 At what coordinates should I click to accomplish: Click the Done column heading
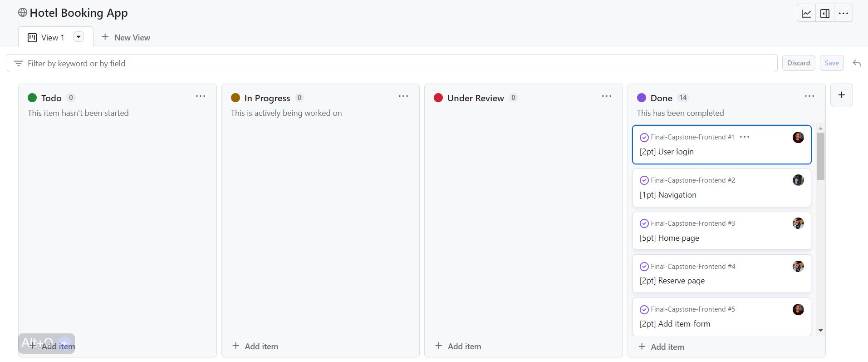661,98
